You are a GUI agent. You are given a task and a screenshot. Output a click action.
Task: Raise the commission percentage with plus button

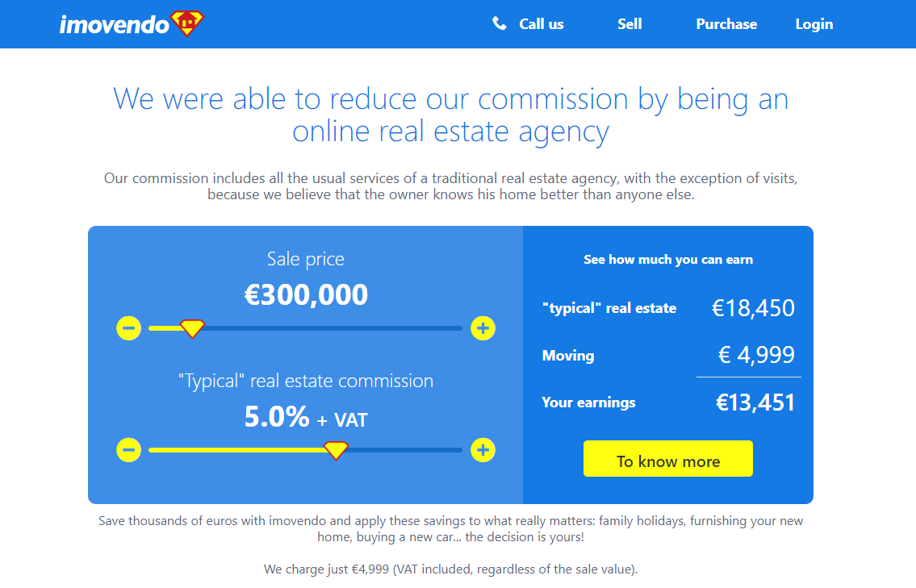(x=483, y=450)
